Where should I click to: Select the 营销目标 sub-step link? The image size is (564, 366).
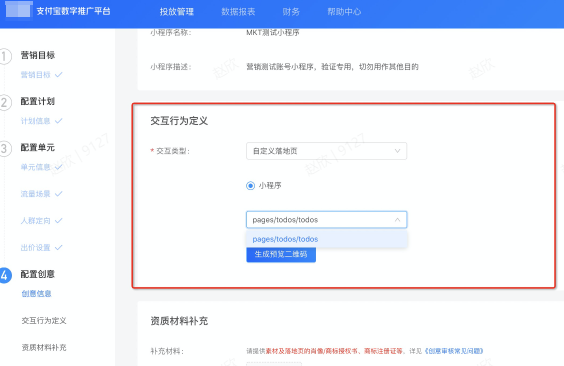(x=36, y=74)
